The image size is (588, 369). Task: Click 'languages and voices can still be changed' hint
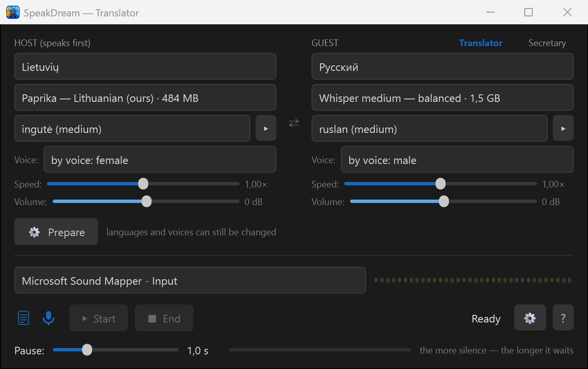(x=191, y=232)
